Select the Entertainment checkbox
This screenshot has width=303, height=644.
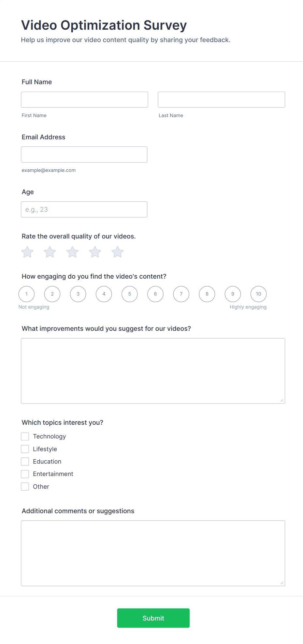[25, 474]
